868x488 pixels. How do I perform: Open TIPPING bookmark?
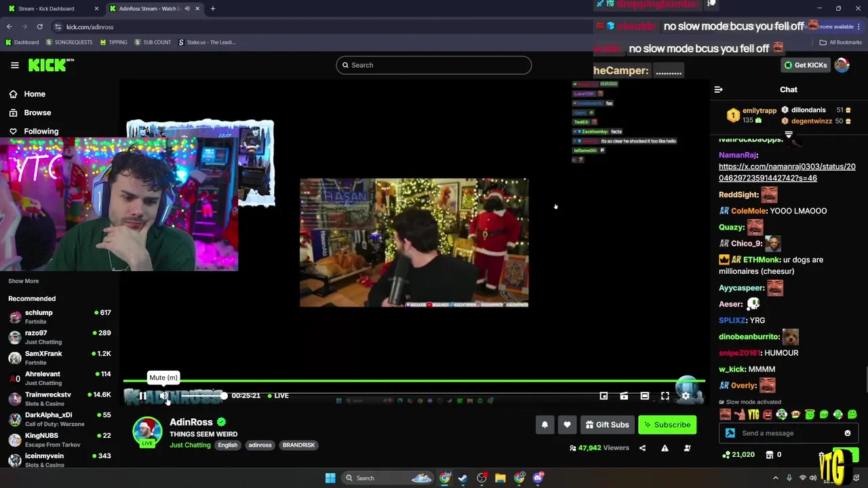[113, 42]
